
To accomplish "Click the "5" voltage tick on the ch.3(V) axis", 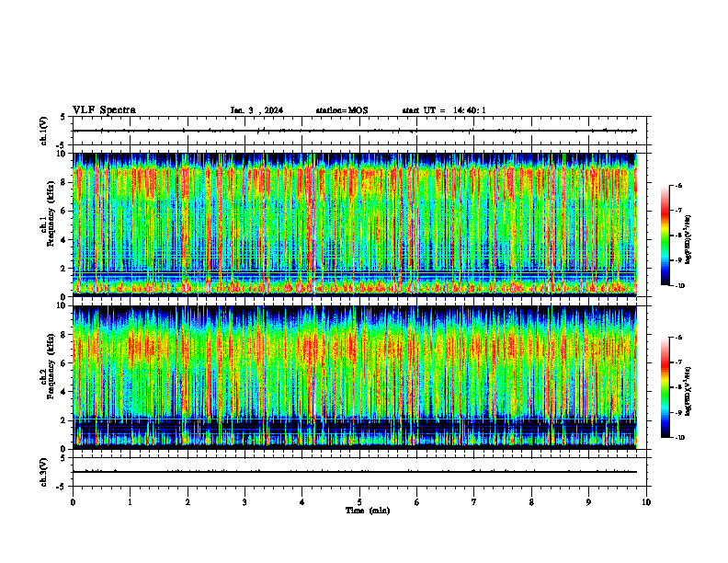I will tap(63, 458).
